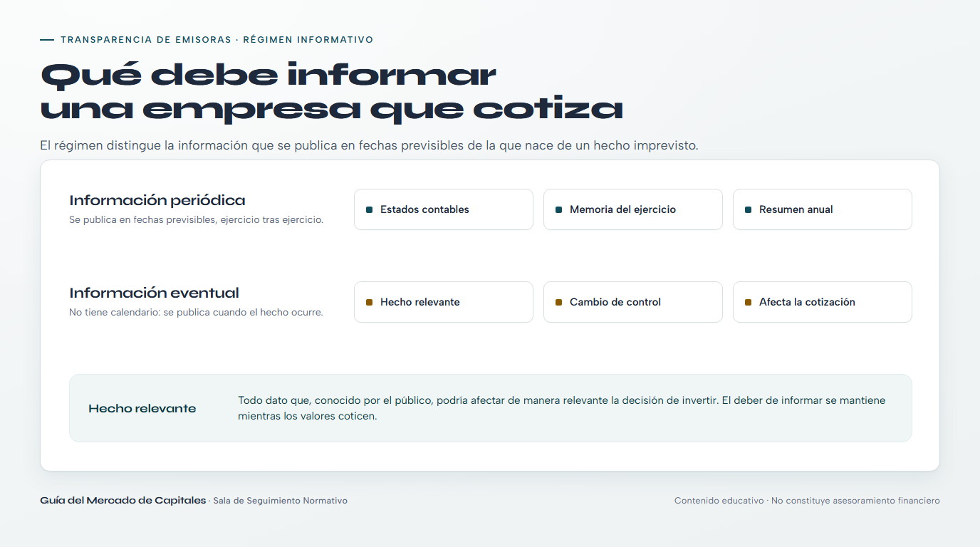Click the title 'Qué debe informar una empresa que cotiza'
The width and height of the screenshot is (980, 547).
click(332, 91)
